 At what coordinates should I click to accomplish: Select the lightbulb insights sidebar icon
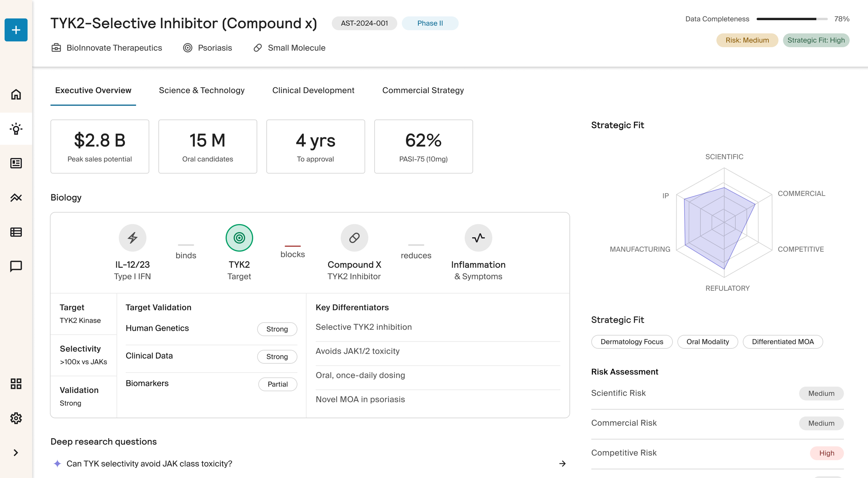(x=16, y=129)
